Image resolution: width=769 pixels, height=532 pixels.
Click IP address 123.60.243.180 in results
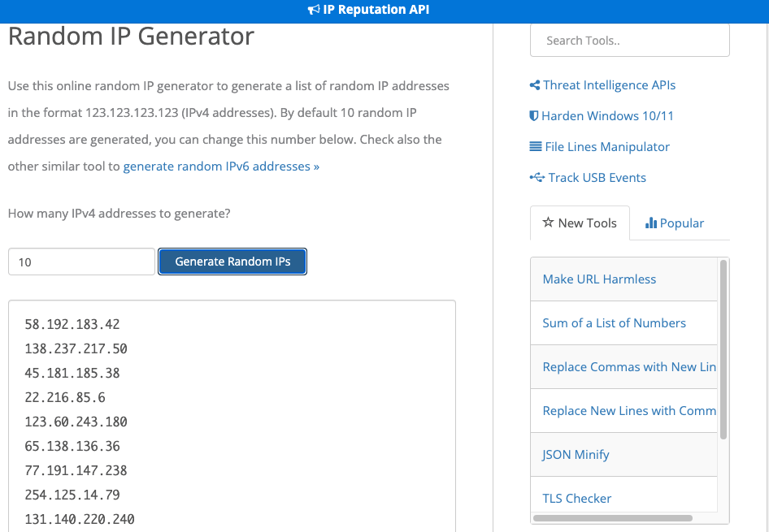(x=76, y=422)
